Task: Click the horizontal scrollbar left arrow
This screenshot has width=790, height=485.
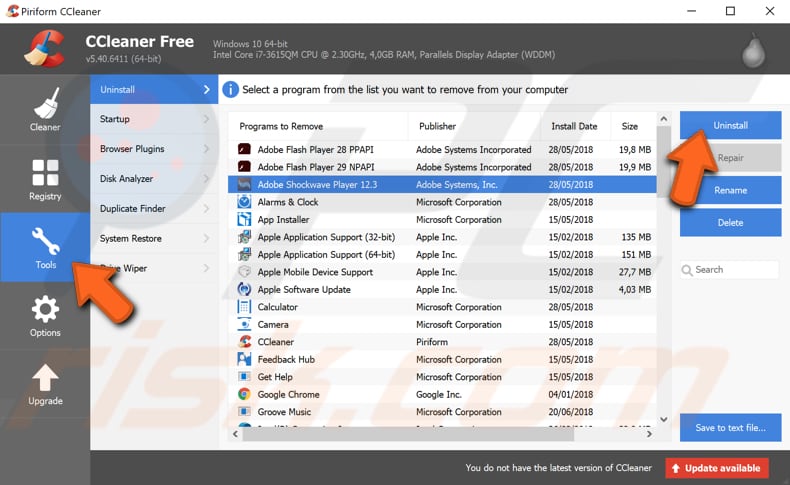Action: 235,434
